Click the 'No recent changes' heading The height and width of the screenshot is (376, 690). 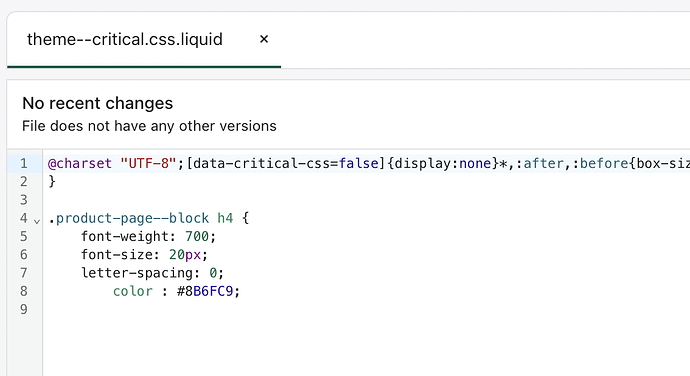tap(98, 103)
